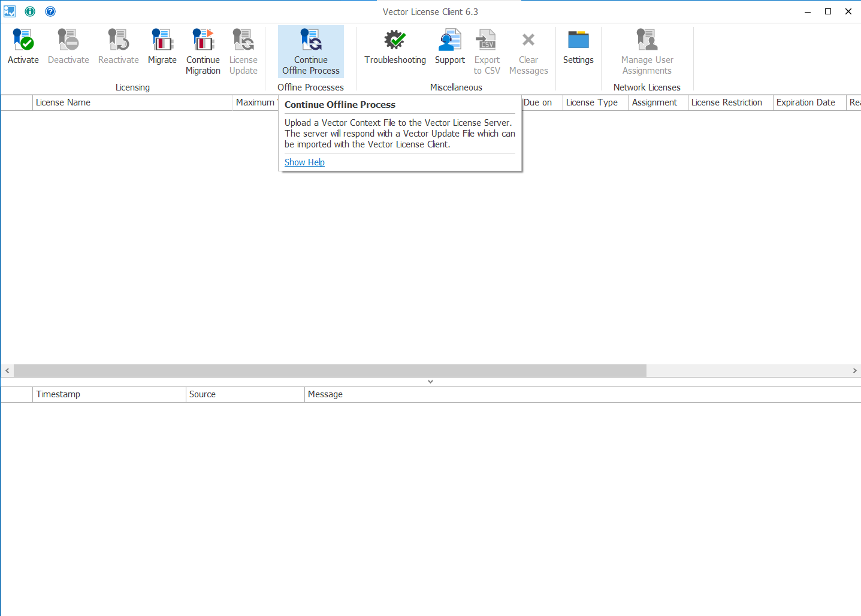Click the application logo icon in title bar

(x=10, y=11)
